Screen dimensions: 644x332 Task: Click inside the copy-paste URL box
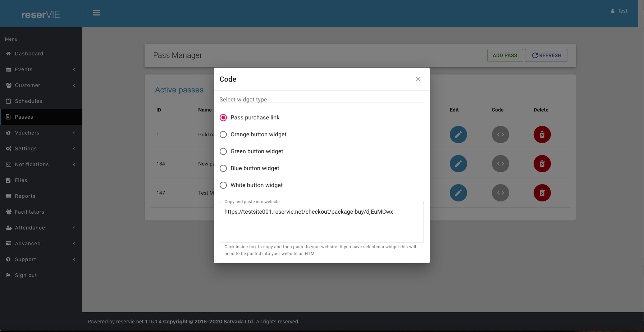[x=321, y=222]
